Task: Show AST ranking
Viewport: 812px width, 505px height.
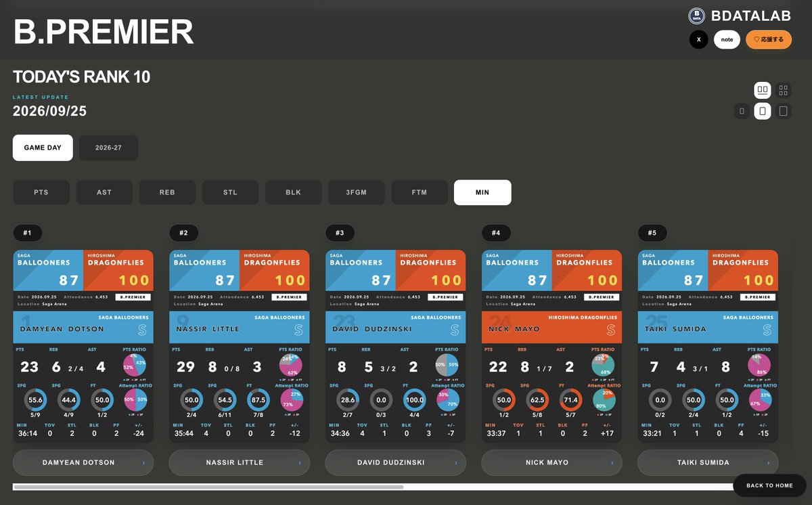Action: [x=104, y=192]
